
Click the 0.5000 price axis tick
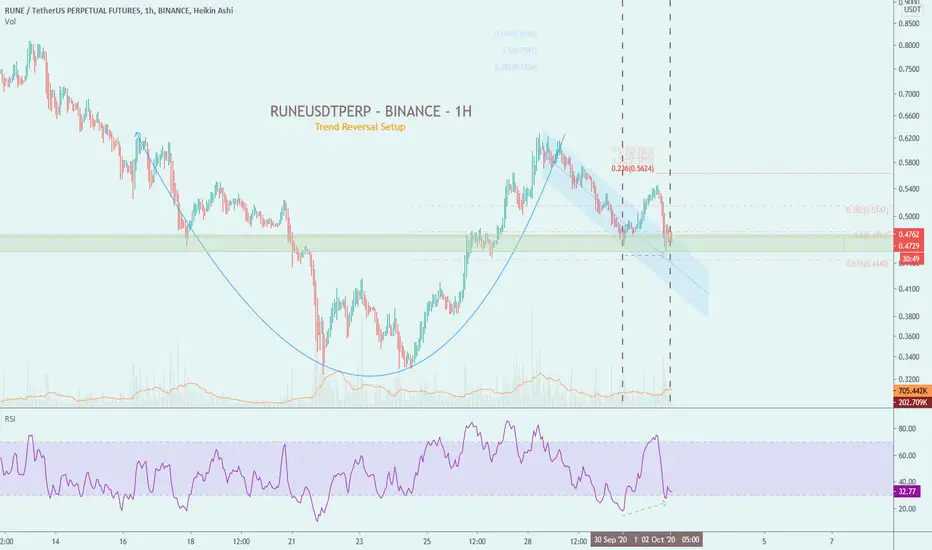point(909,216)
